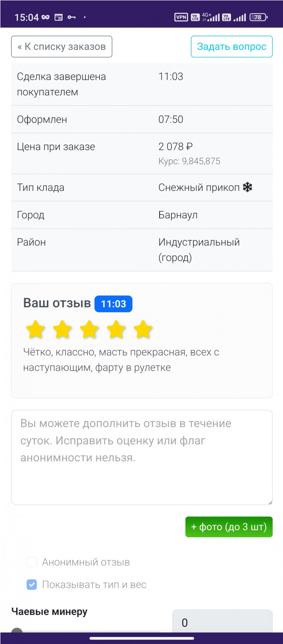Click the fifth yellow rating star
The width and height of the screenshot is (283, 644).
coord(143,330)
